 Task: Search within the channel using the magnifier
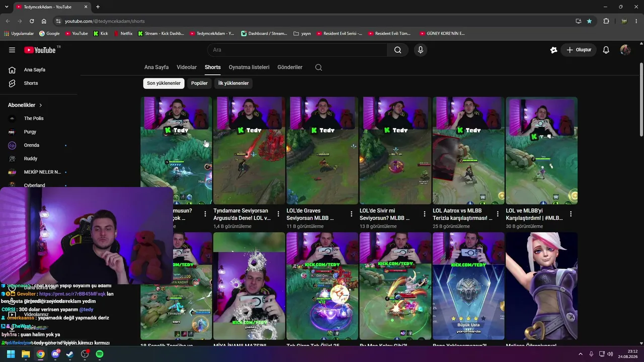318,67
